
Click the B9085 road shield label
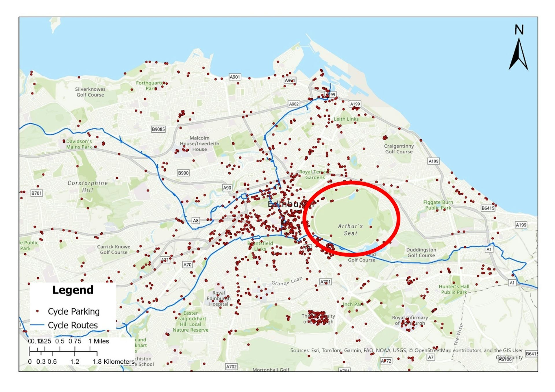158,129
